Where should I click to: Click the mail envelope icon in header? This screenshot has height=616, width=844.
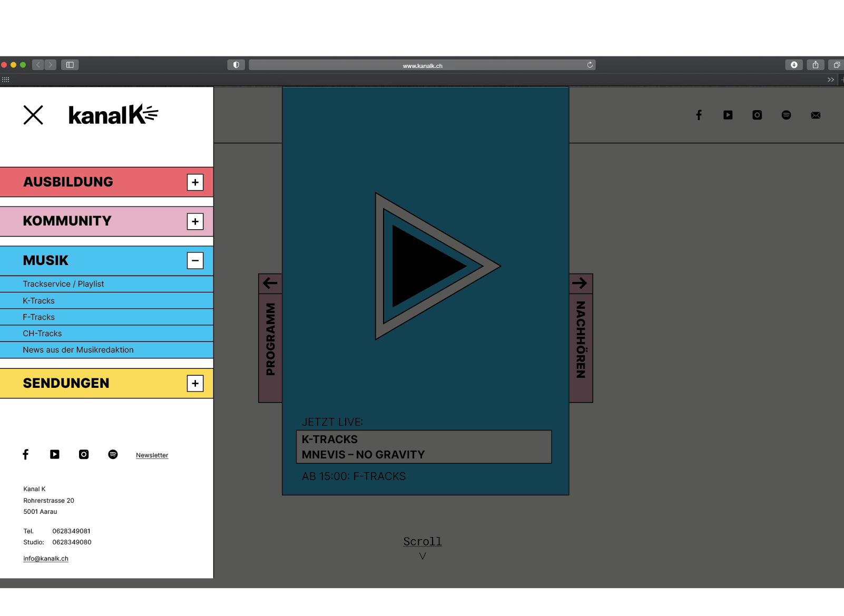pyautogui.click(x=816, y=115)
